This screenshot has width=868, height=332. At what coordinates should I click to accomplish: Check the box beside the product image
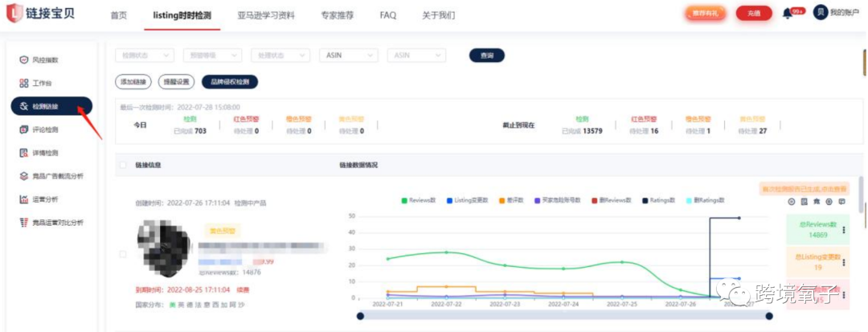click(x=123, y=254)
